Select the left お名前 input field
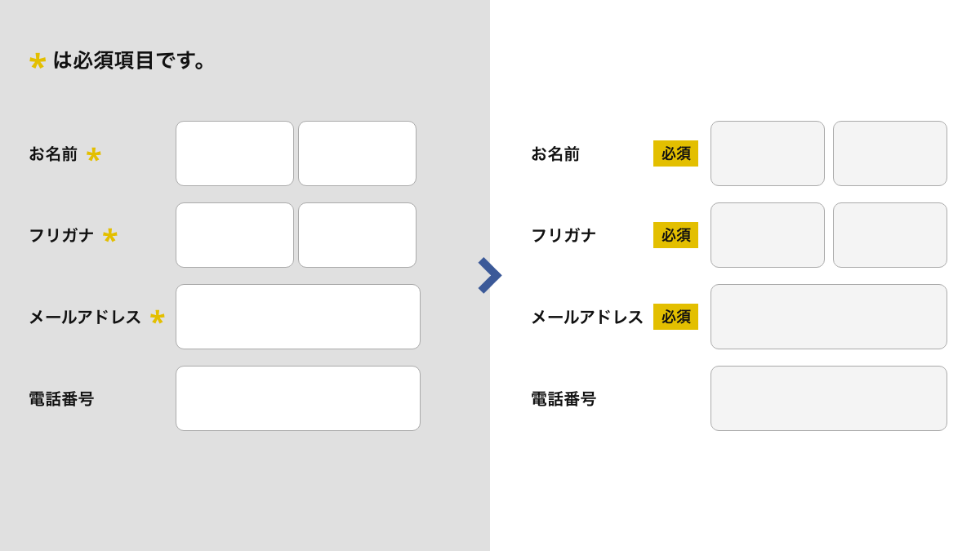 point(234,153)
